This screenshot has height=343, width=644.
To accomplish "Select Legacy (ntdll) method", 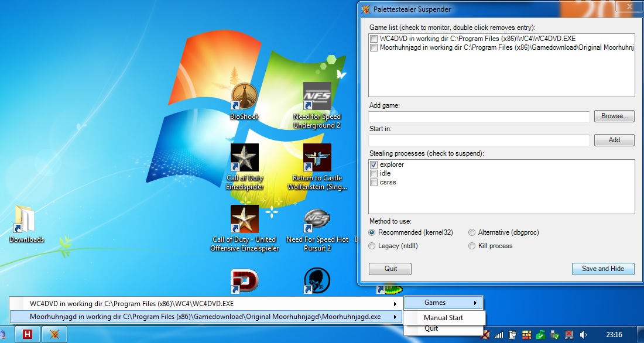I will point(372,246).
